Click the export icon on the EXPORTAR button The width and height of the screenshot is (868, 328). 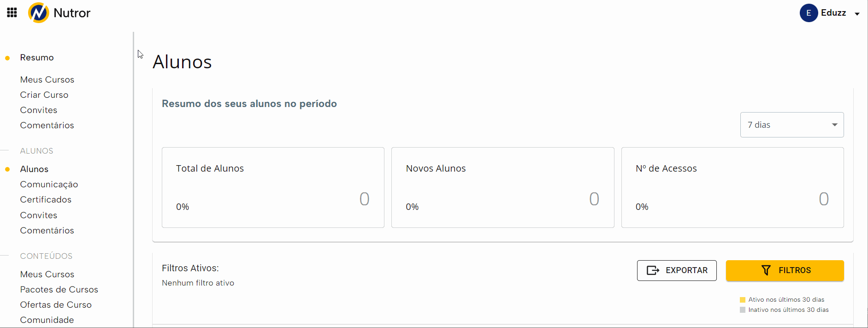(653, 270)
